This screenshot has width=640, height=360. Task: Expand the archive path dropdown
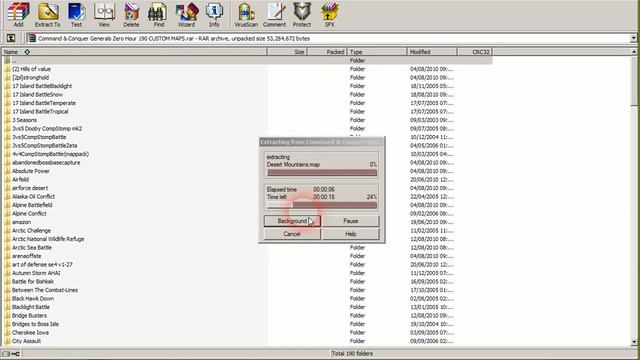tap(633, 38)
